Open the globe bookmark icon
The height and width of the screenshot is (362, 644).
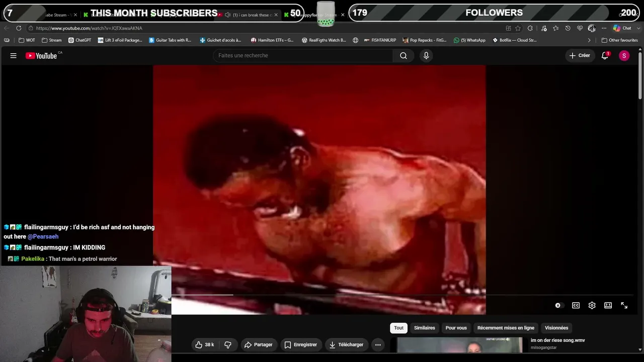[x=355, y=40]
